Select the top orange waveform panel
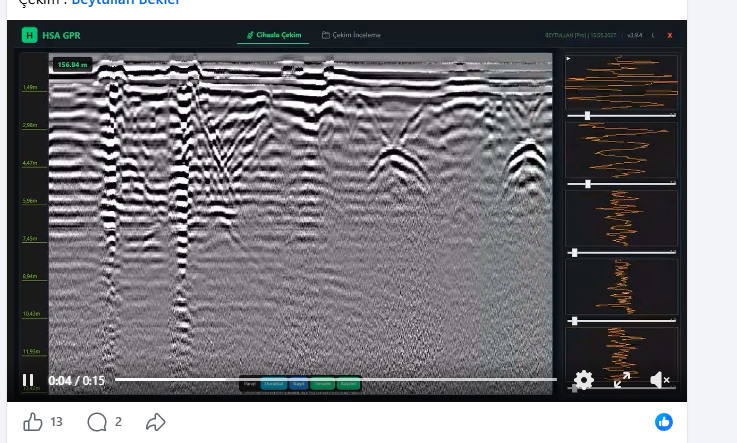Screen dimensions: 737x443 pyautogui.click(x=621, y=82)
